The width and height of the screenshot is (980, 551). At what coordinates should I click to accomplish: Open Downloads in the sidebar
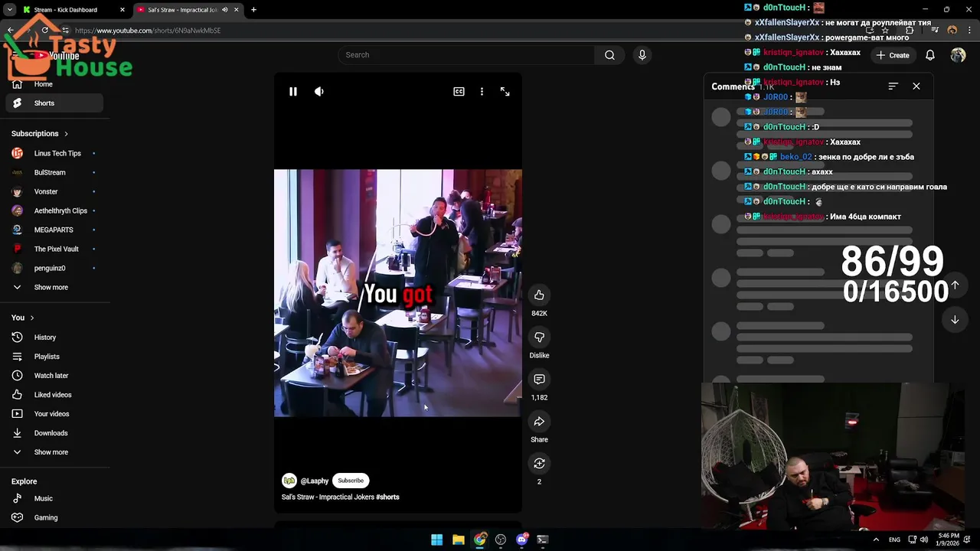[54, 433]
